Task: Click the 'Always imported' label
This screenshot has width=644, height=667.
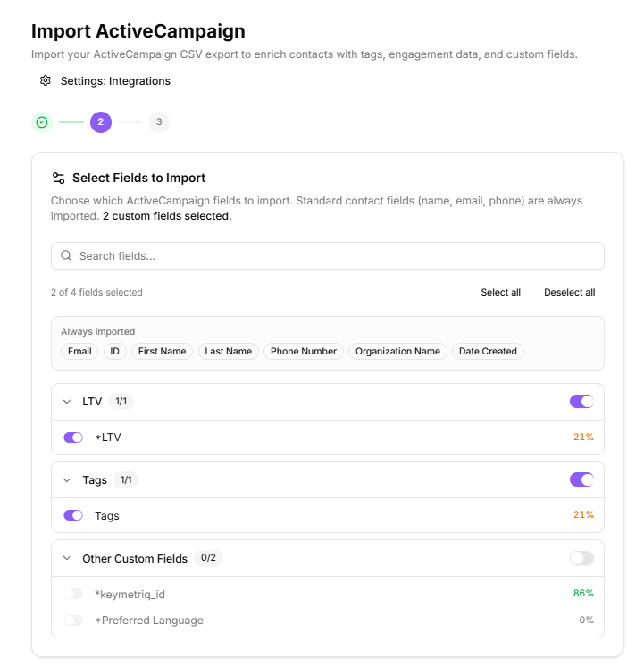Action: pos(98,331)
